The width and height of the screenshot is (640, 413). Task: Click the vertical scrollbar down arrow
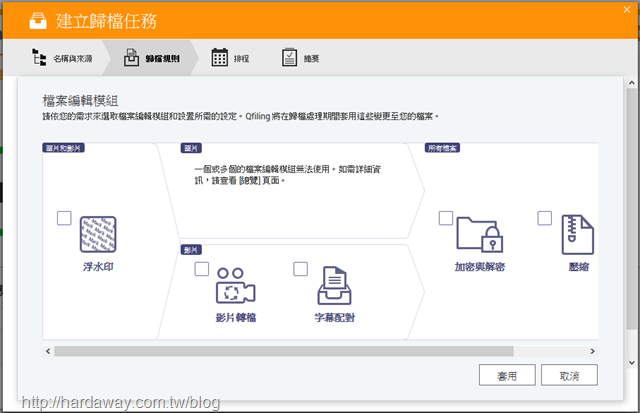click(x=632, y=362)
